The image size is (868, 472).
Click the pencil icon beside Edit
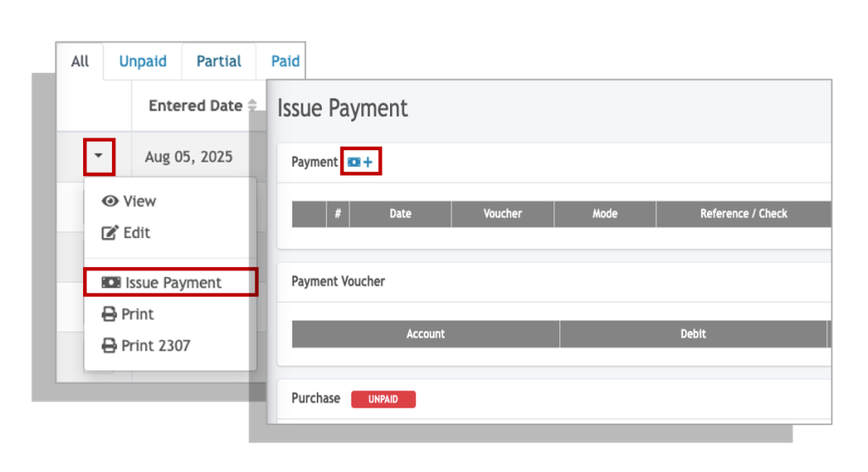tap(109, 233)
